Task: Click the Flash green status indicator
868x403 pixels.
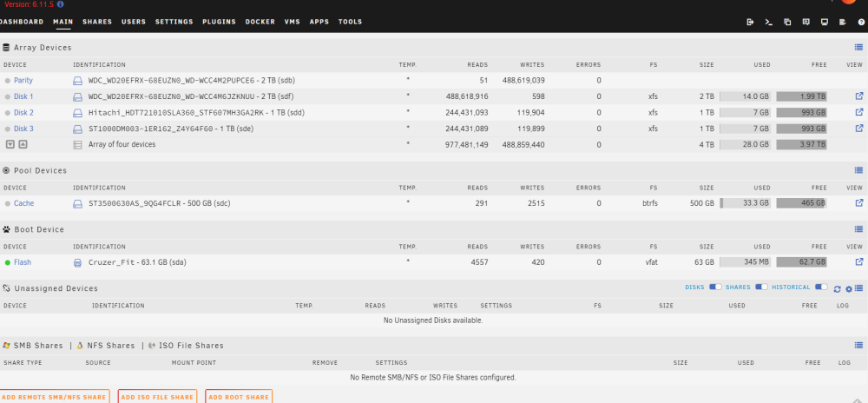Action: pyautogui.click(x=8, y=262)
